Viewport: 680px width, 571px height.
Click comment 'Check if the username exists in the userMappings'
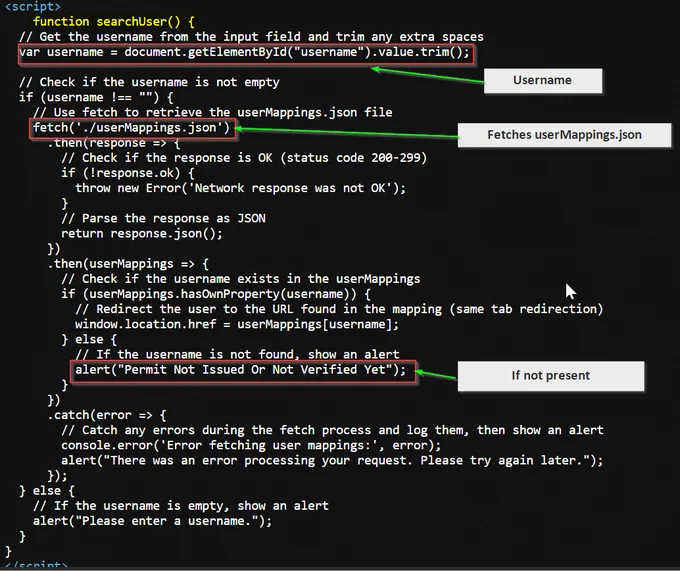pyautogui.click(x=241, y=279)
